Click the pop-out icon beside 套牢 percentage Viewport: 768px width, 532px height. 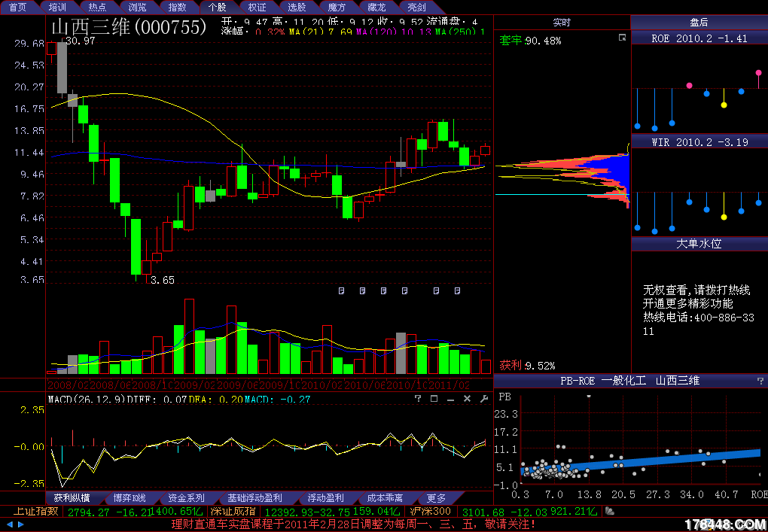622,38
